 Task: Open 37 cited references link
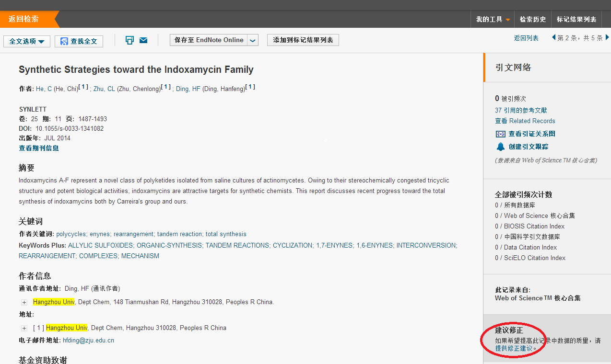point(521,110)
